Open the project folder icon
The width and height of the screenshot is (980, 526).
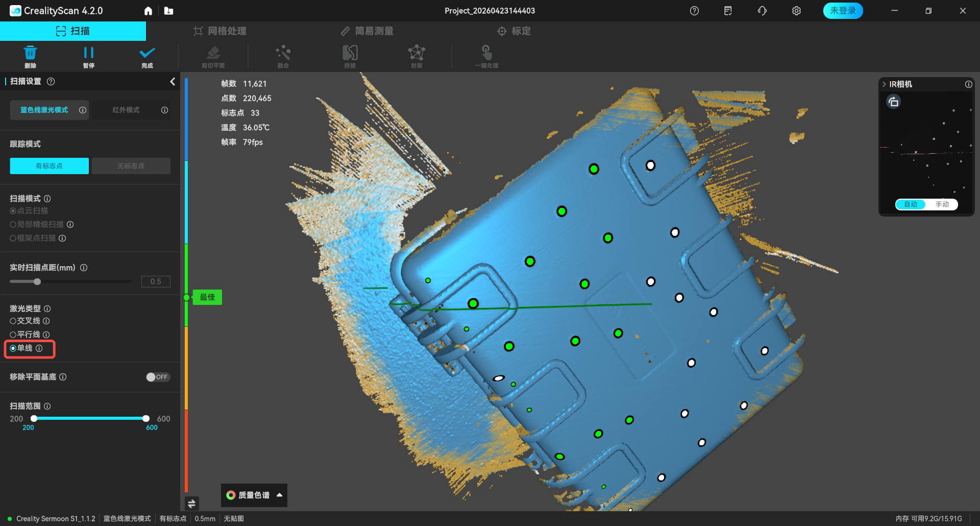(x=168, y=11)
